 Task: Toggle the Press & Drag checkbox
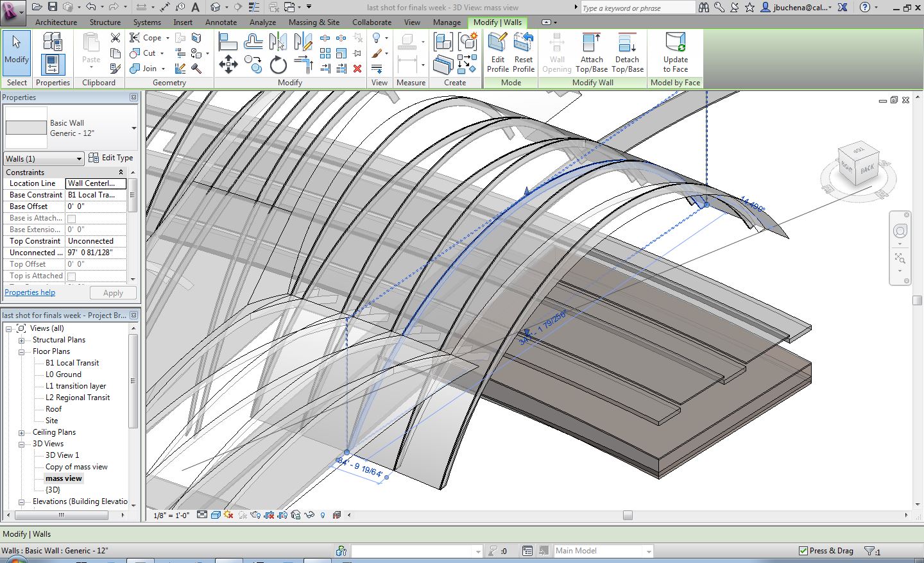point(803,551)
